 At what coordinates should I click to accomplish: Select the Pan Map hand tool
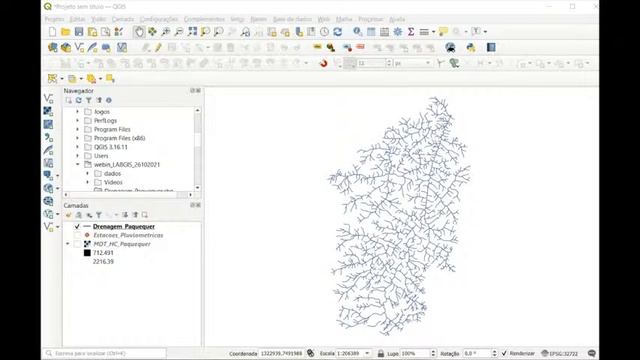(139, 32)
